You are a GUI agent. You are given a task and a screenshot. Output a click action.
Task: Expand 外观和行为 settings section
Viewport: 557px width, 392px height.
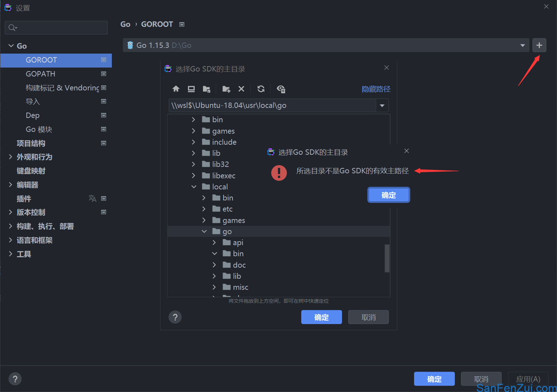[10, 157]
